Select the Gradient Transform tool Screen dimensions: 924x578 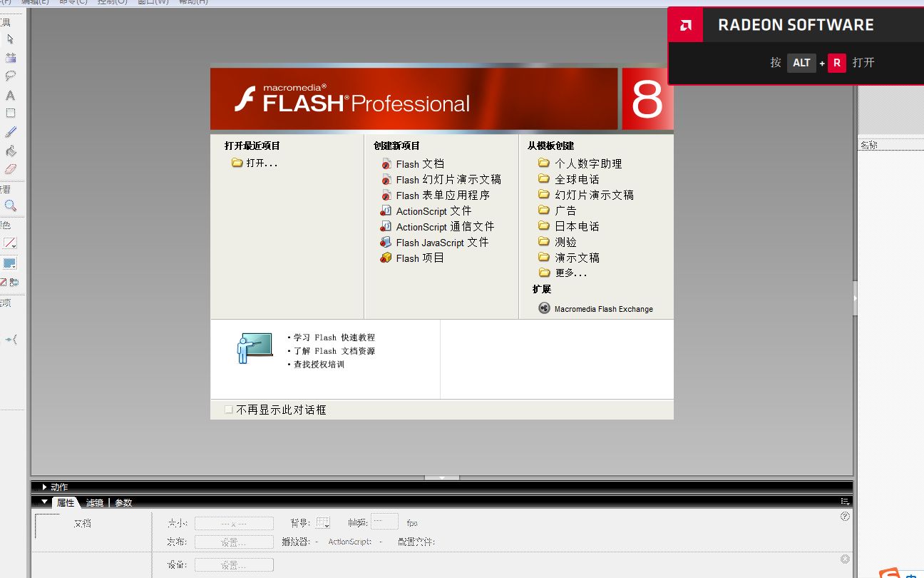coord(10,58)
